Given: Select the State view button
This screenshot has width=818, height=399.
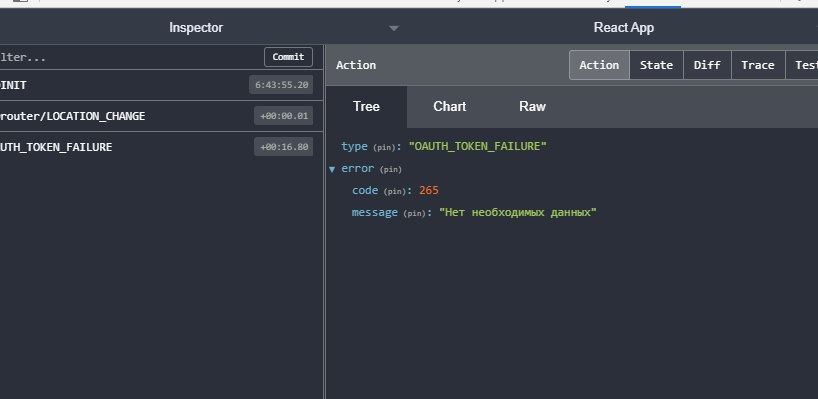Looking at the screenshot, I should click(656, 65).
